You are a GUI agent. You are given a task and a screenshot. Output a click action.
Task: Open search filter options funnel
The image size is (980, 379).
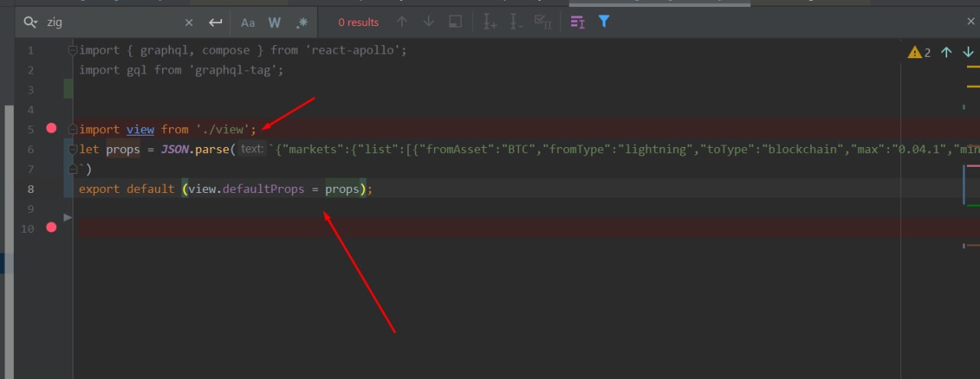click(604, 21)
